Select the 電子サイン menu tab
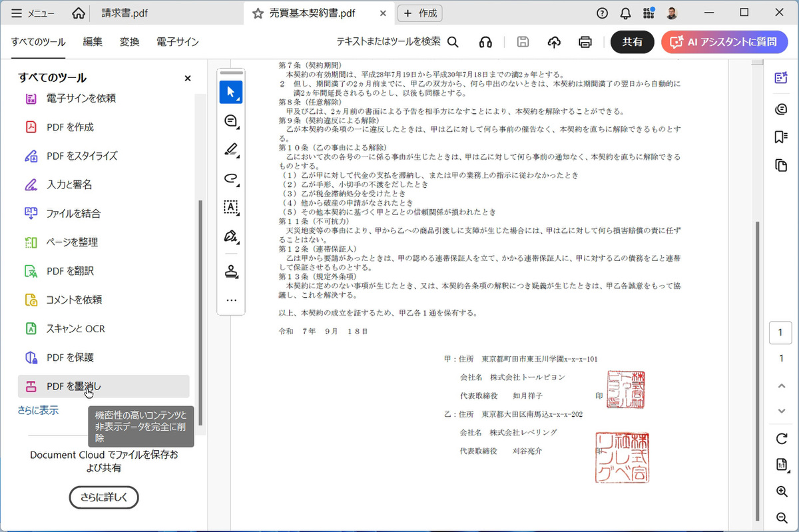 178,42
